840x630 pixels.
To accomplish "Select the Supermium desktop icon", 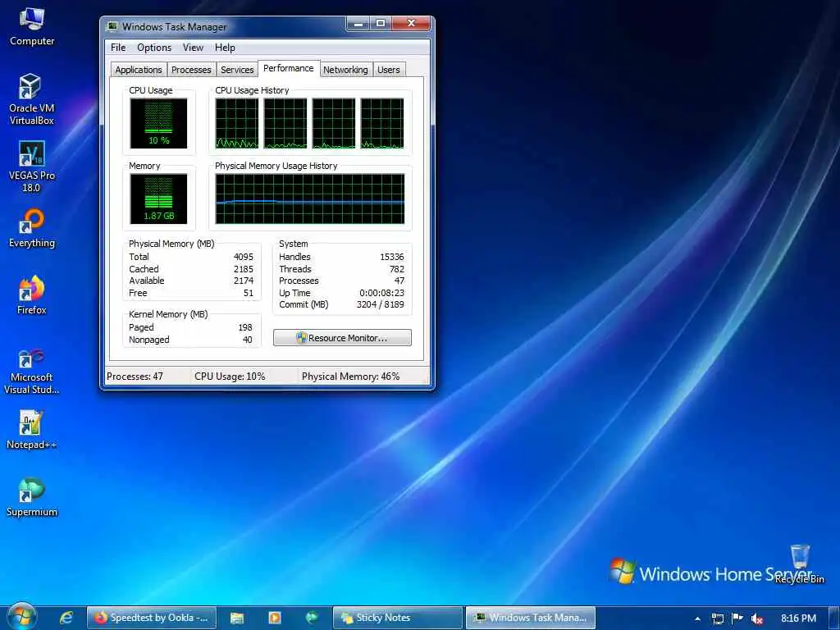I will point(32,497).
